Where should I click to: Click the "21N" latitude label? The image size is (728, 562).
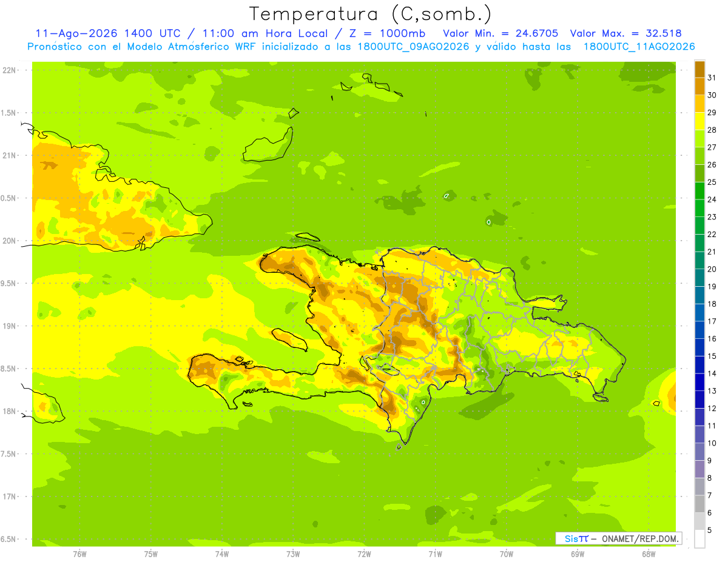[9, 155]
